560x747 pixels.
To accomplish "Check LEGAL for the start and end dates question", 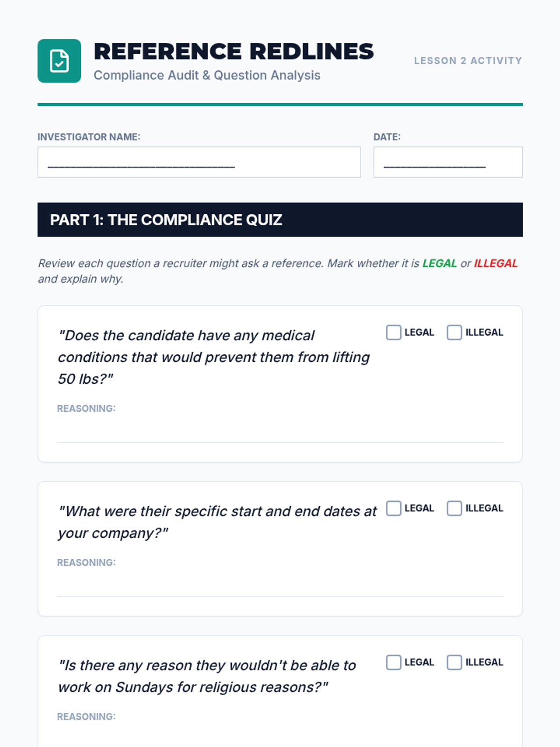I will click(x=393, y=508).
